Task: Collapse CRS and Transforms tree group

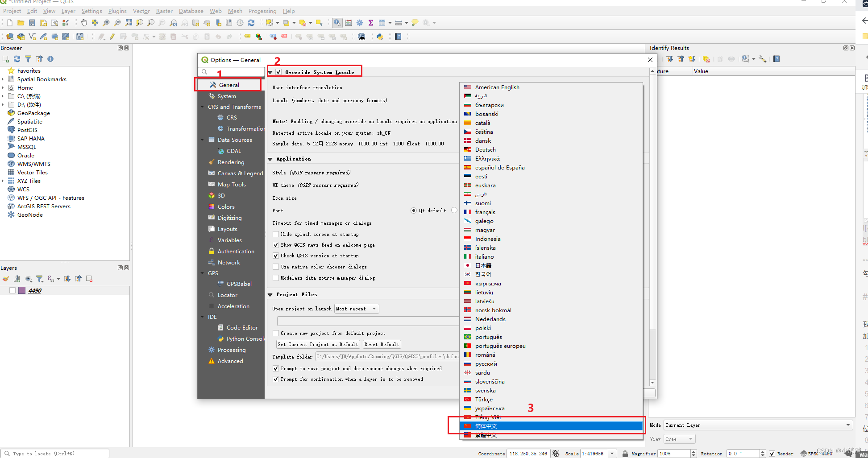Action: click(203, 107)
